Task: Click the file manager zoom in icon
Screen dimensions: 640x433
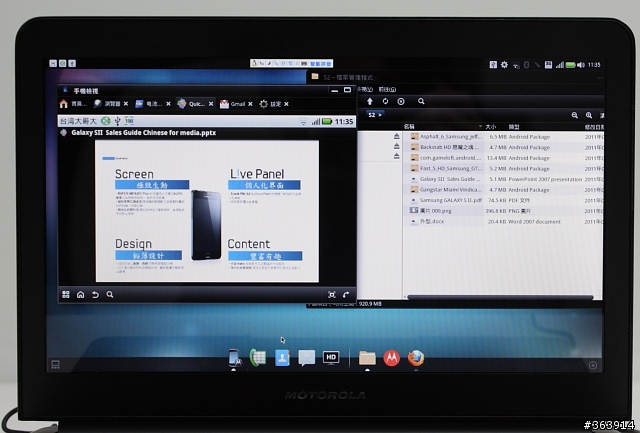Action: point(589,115)
